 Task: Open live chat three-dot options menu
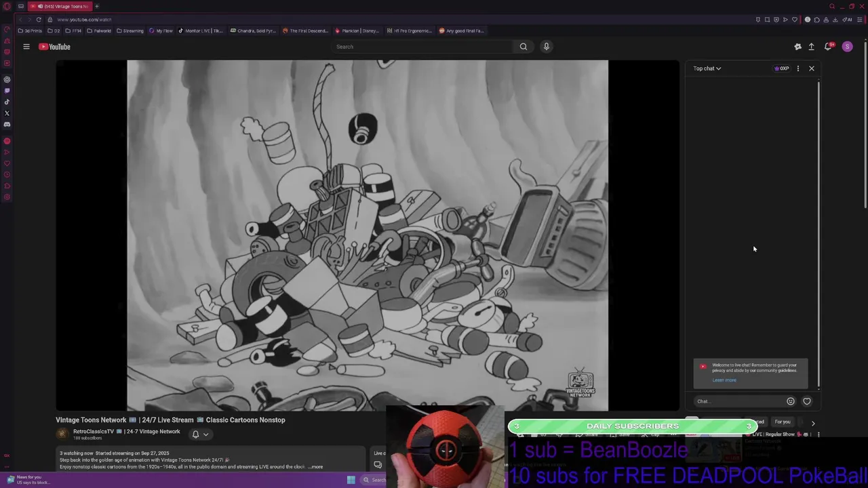coord(798,68)
